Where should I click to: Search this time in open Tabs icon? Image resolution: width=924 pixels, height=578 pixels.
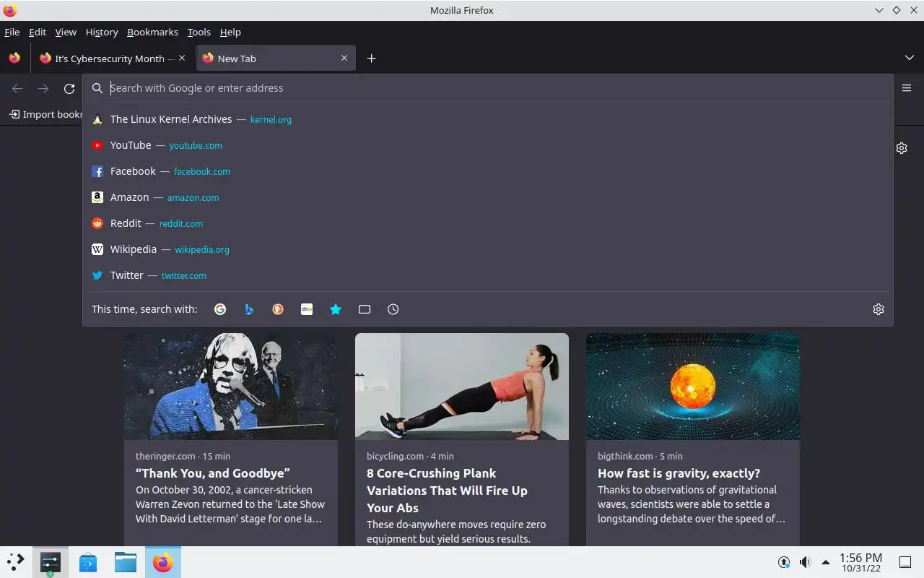tap(365, 309)
